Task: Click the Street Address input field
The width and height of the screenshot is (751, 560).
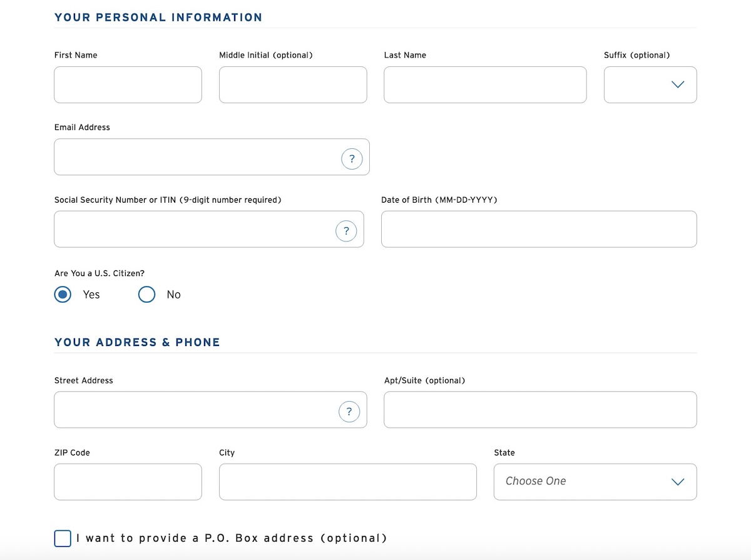Action: 195,410
